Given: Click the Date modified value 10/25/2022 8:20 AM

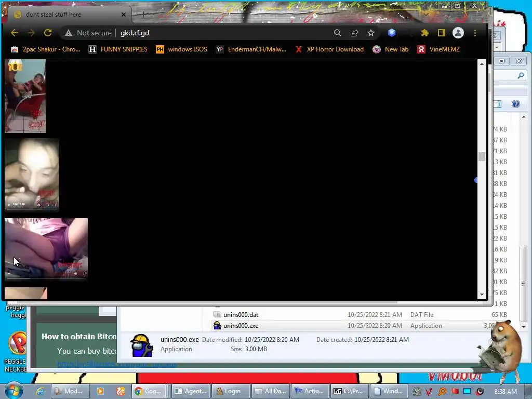Looking at the screenshot, I should point(272,340).
